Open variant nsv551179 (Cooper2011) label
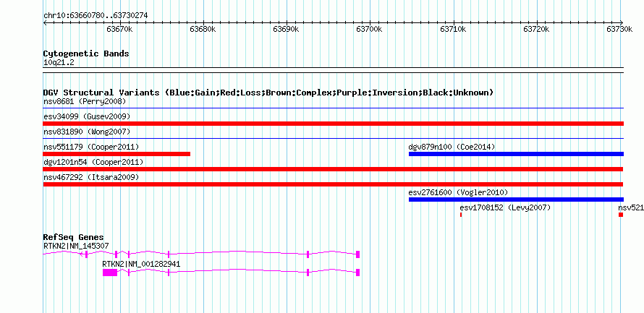This screenshot has height=313, width=644. (91, 147)
